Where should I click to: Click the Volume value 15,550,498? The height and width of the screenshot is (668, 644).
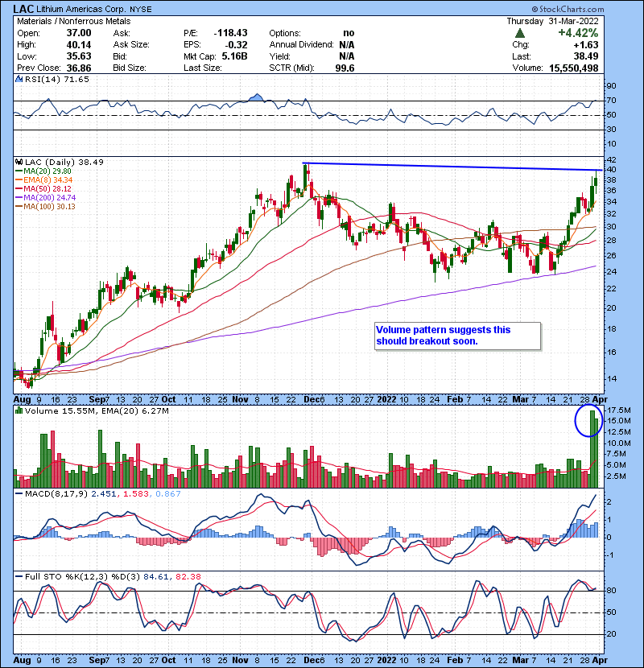tap(574, 68)
